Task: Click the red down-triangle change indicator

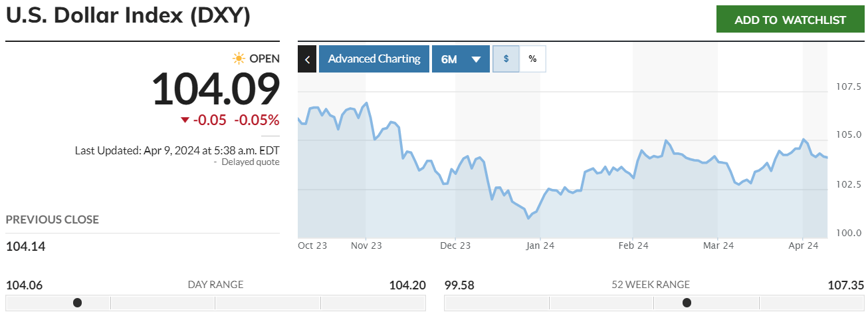Action: tap(185, 120)
